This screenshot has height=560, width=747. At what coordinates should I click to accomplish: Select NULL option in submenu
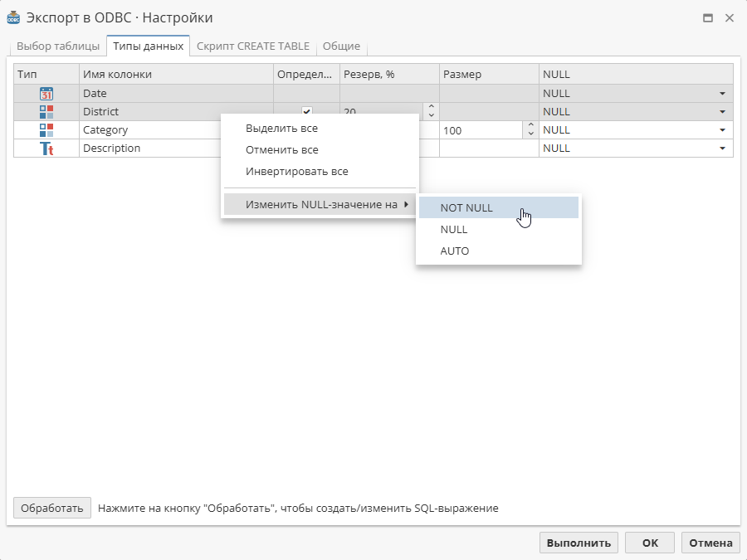tap(498, 229)
